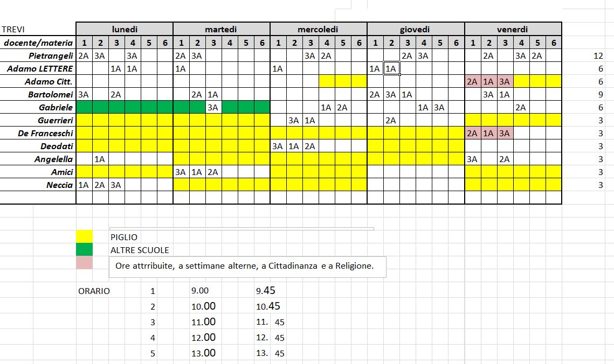The width and height of the screenshot is (614, 364).
Task: Click the 3A cell in Gabriele's row
Action: [x=213, y=107]
